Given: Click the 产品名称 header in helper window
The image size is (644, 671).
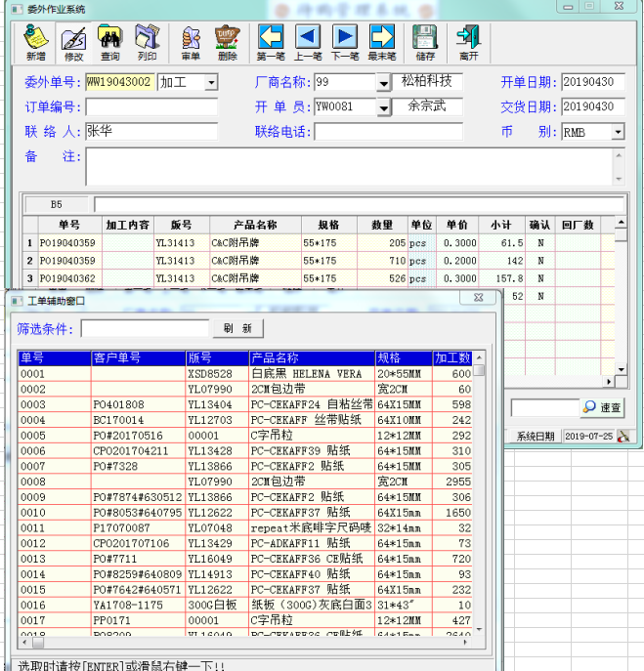Looking at the screenshot, I should [312, 357].
